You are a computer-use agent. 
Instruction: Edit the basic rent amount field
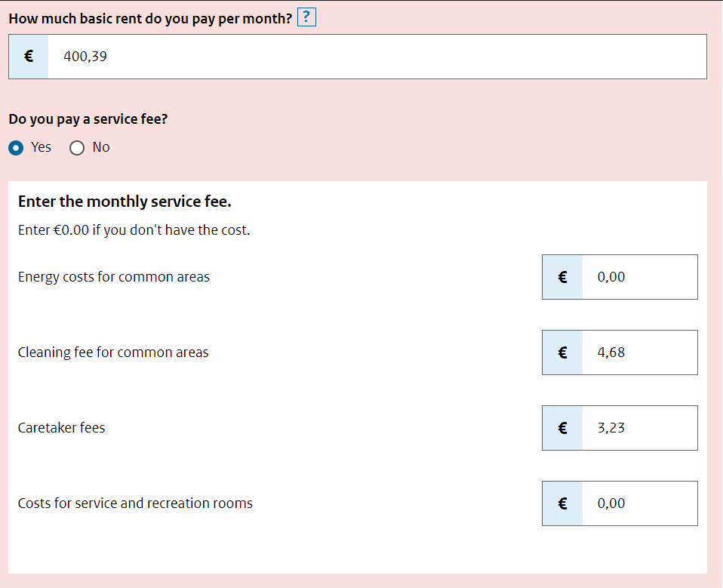[377, 57]
